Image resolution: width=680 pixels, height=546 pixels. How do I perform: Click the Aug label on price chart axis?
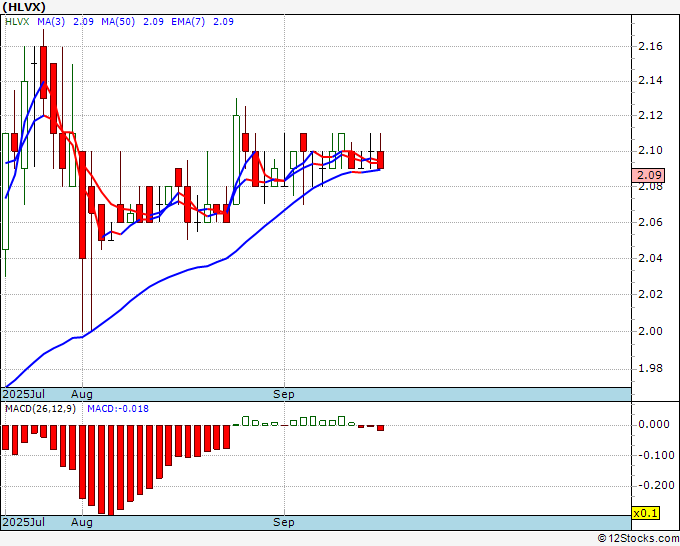click(x=82, y=394)
